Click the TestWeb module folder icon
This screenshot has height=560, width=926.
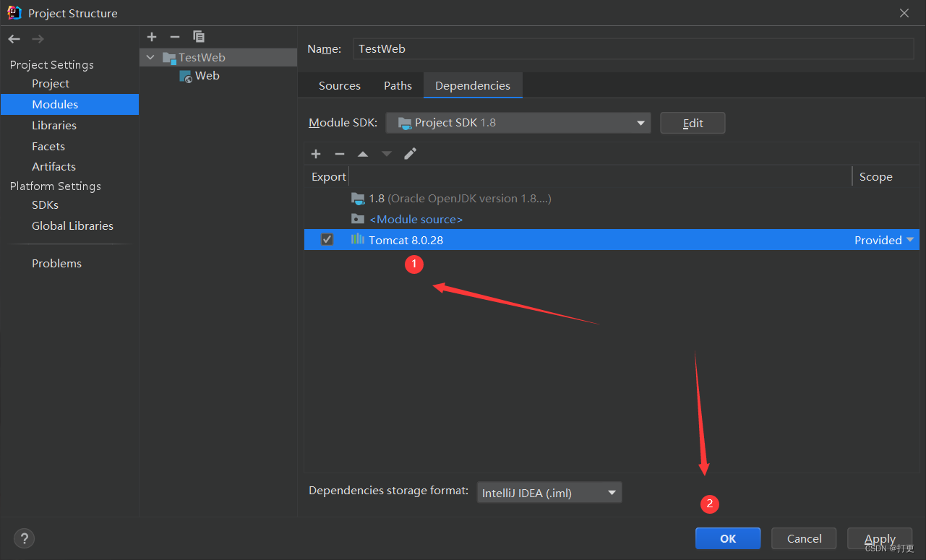[x=169, y=58]
